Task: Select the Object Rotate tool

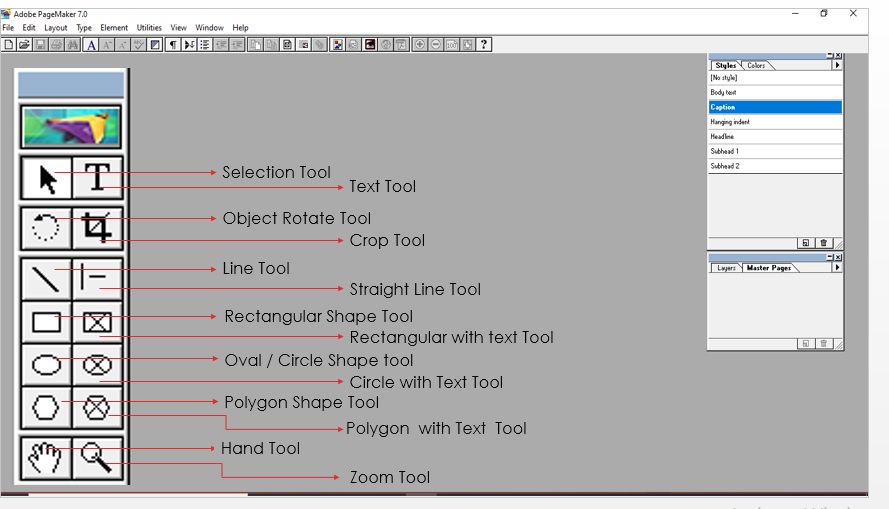Action: (x=46, y=228)
